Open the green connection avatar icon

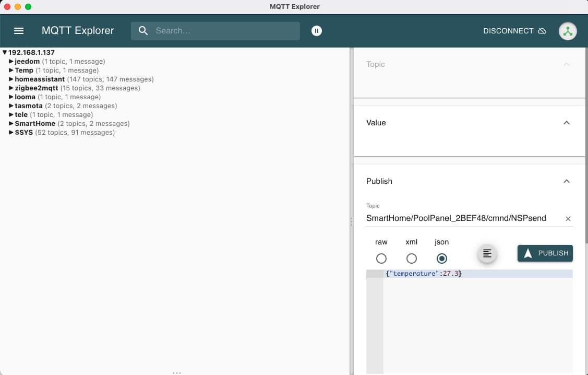coord(568,31)
